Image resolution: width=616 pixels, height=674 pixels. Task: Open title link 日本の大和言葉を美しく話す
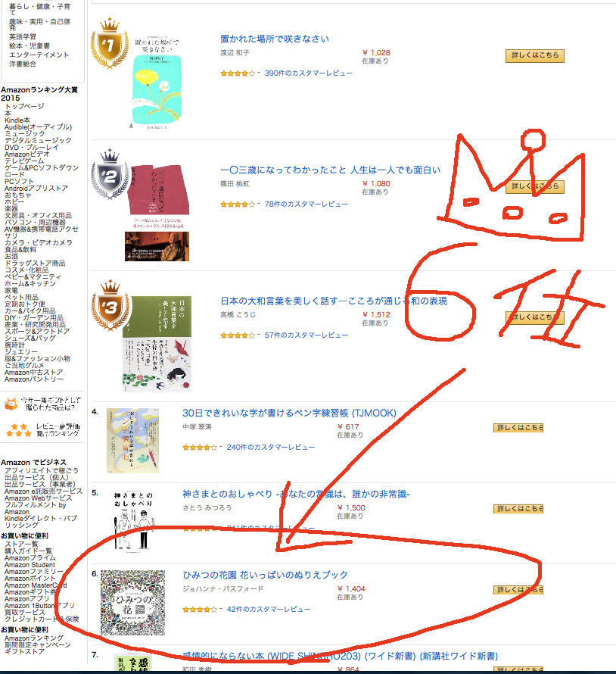point(334,301)
